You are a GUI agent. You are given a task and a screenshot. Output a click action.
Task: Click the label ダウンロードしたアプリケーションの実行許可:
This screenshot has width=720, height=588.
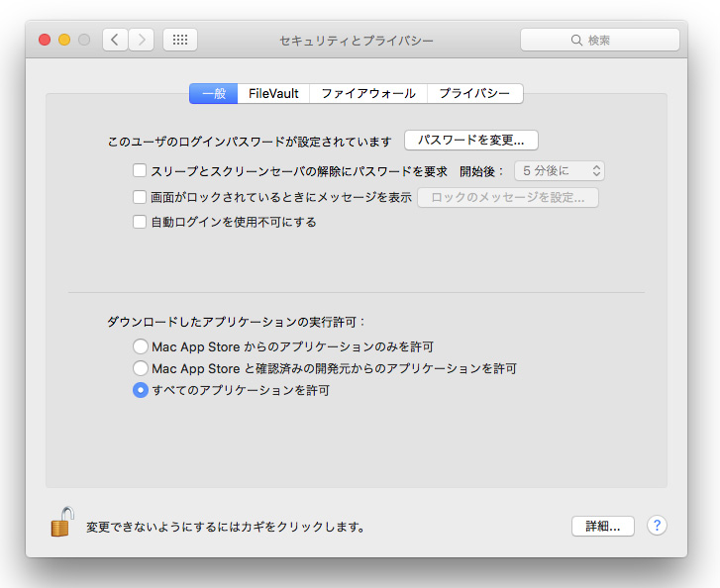pyautogui.click(x=236, y=322)
